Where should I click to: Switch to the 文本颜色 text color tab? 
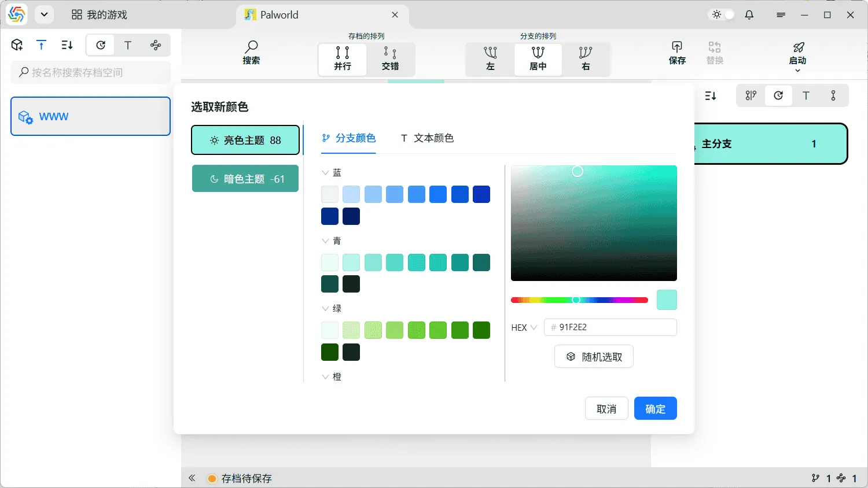pos(427,138)
